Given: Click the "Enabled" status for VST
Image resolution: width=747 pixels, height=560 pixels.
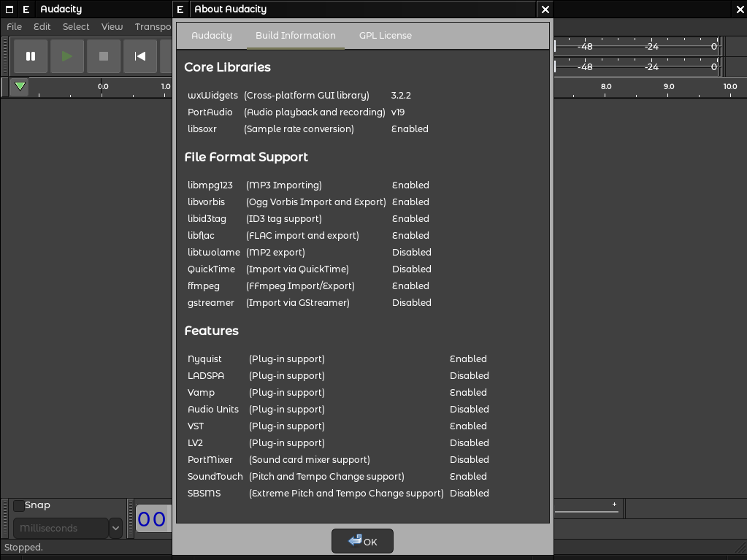Looking at the screenshot, I should click(x=468, y=426).
